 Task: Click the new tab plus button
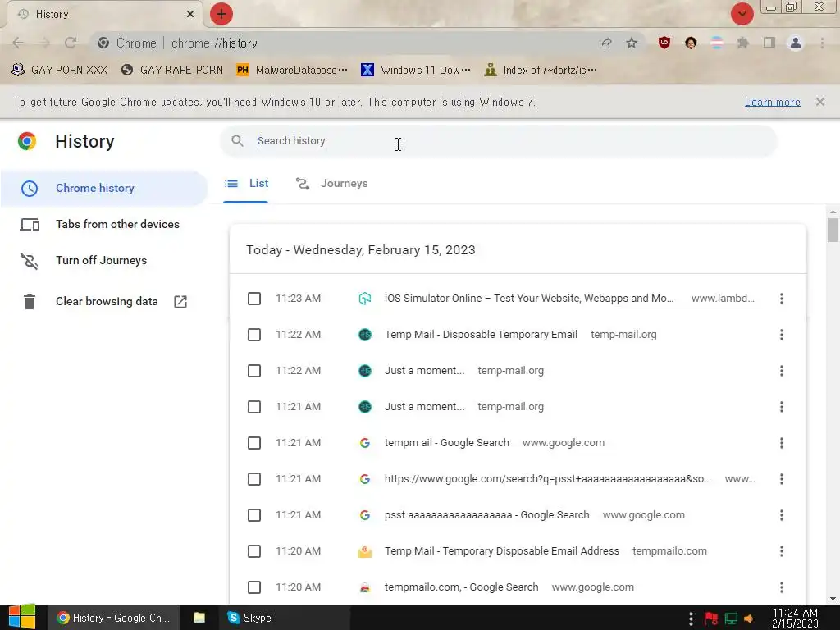click(x=221, y=14)
